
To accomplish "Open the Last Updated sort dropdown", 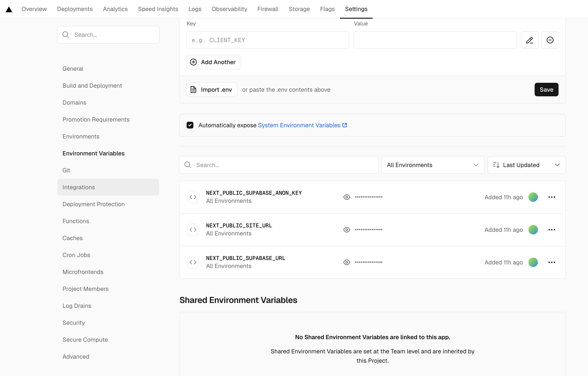I will click(526, 165).
